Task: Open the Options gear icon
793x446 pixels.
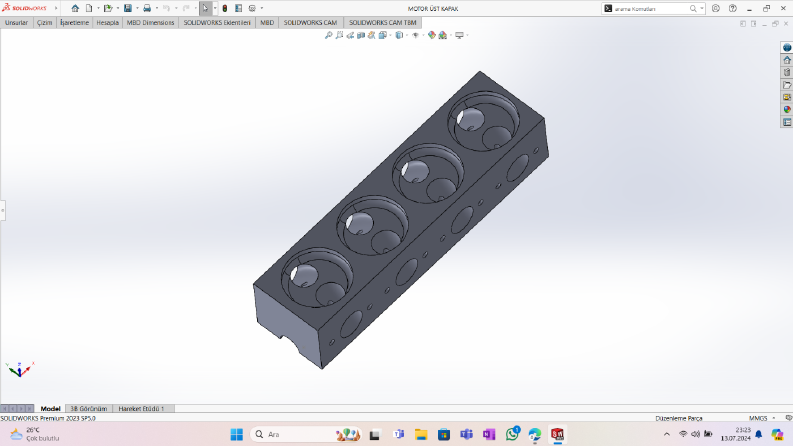Action: tap(252, 8)
